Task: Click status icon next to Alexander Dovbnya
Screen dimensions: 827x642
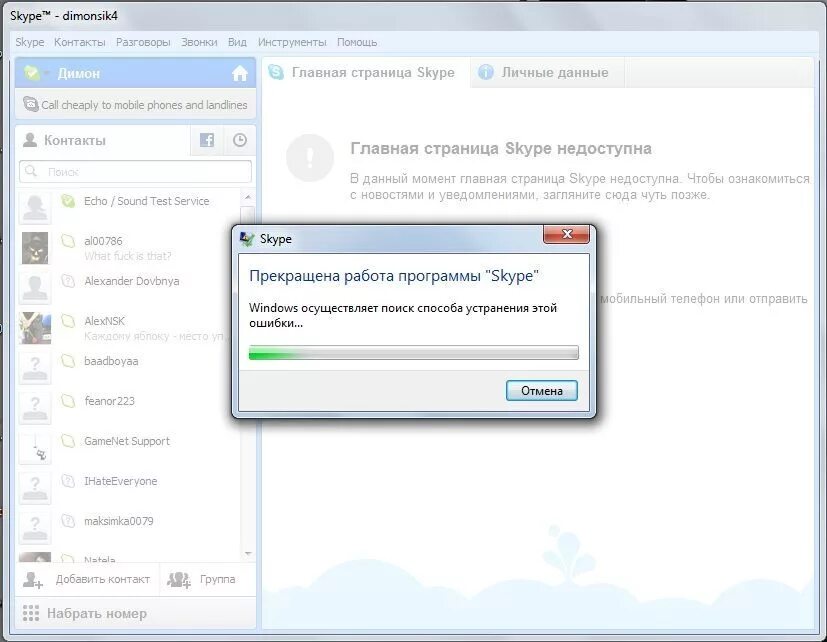Action: pyautogui.click(x=68, y=281)
